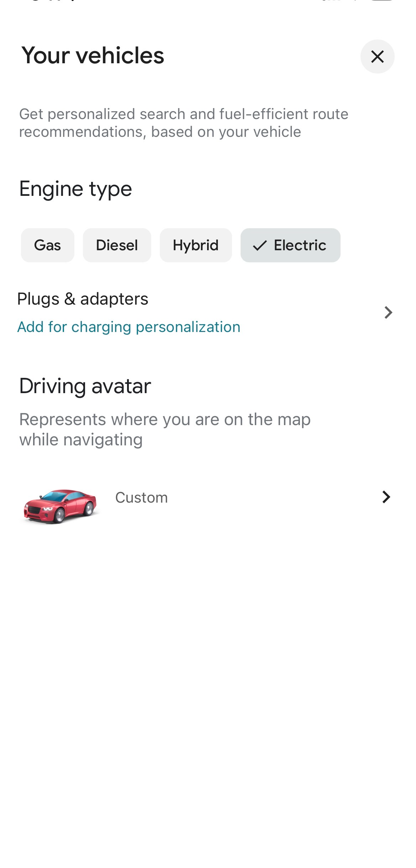This screenshot has height=868, width=416.
Task: Choose Hybrid as the engine type
Action: coord(195,245)
